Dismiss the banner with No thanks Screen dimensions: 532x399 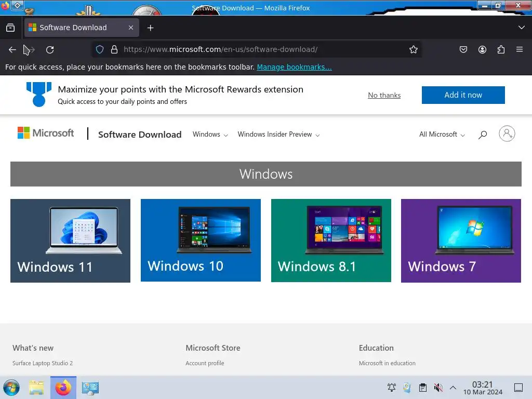(x=384, y=96)
